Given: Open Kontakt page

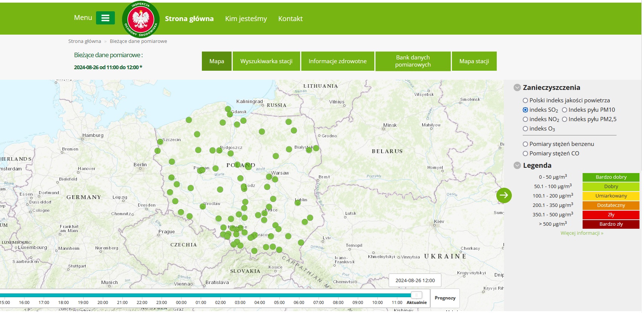Looking at the screenshot, I should tap(290, 19).
